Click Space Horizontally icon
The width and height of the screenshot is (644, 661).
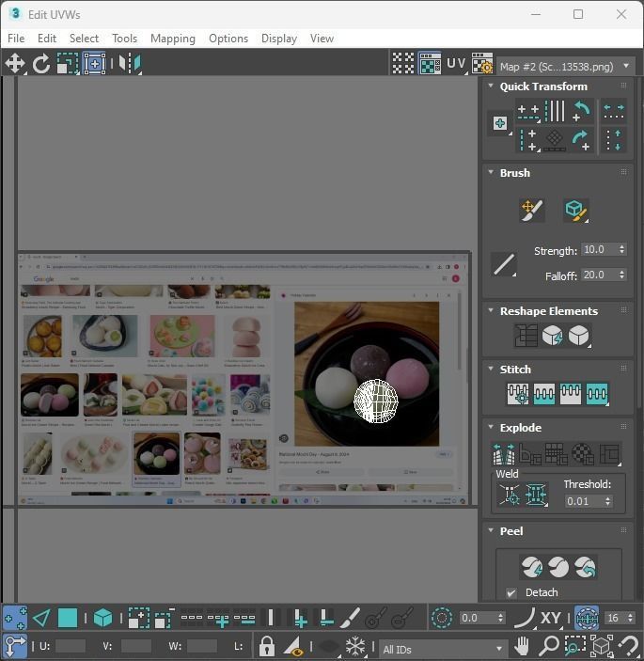614,112
